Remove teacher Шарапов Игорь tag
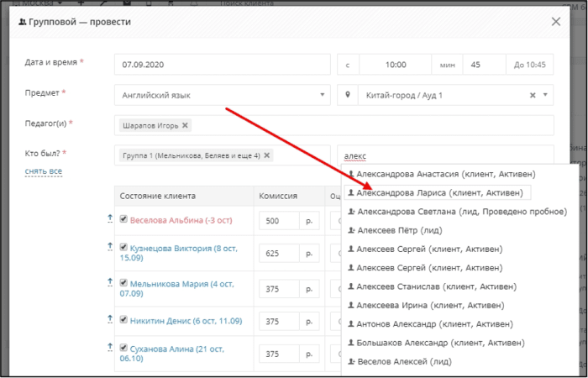Viewport: 588px width, 378px height. point(185,126)
